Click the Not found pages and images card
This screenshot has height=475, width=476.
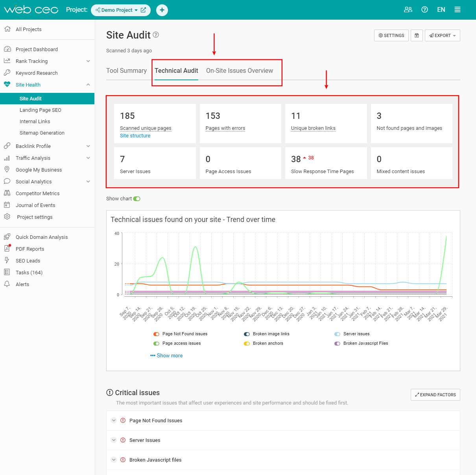pyautogui.click(x=411, y=124)
